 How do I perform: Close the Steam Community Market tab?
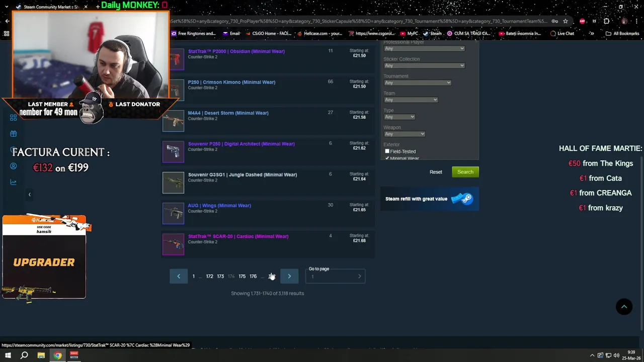(86, 7)
